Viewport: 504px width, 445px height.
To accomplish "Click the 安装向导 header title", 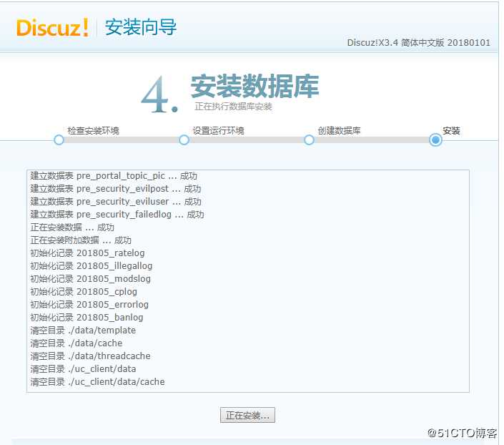I will [141, 27].
